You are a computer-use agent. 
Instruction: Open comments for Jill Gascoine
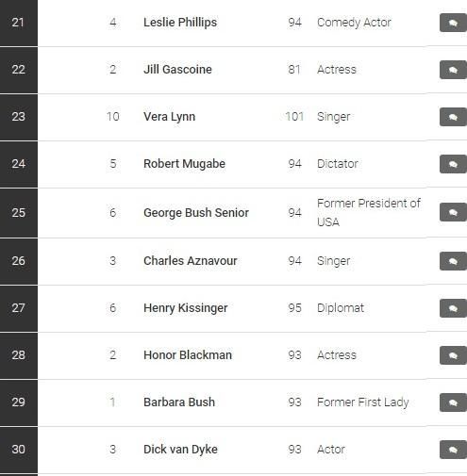(453, 70)
